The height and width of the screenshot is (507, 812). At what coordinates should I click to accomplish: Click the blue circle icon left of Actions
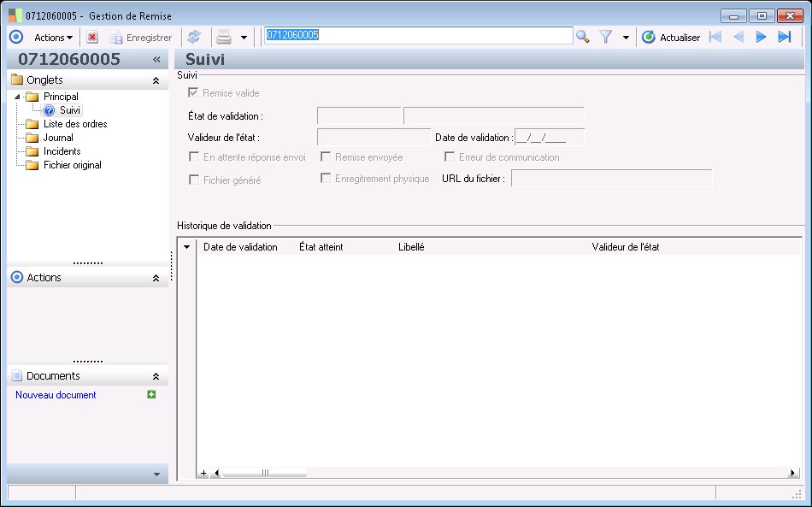click(x=16, y=38)
